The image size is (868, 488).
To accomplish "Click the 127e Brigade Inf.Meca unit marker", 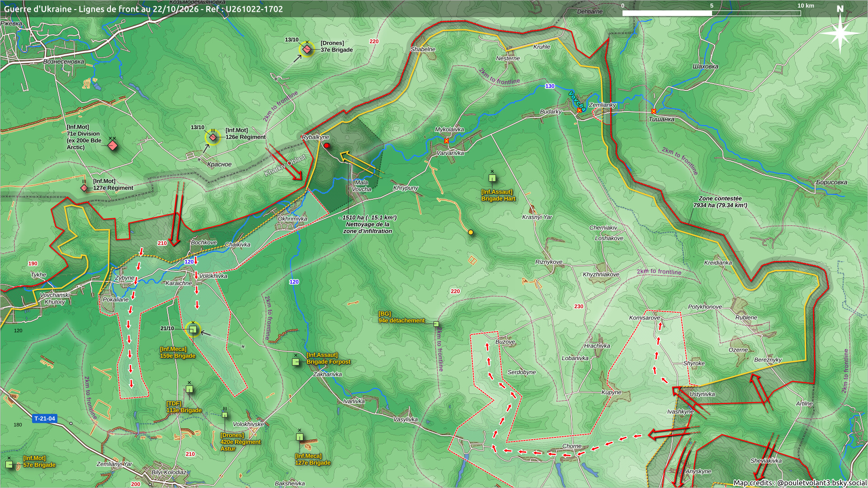I will 299,437.
